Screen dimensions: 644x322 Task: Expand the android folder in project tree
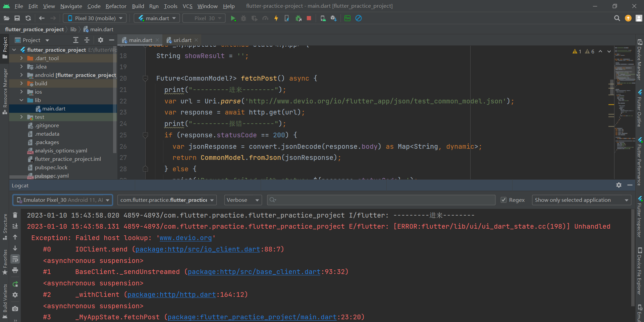point(21,75)
